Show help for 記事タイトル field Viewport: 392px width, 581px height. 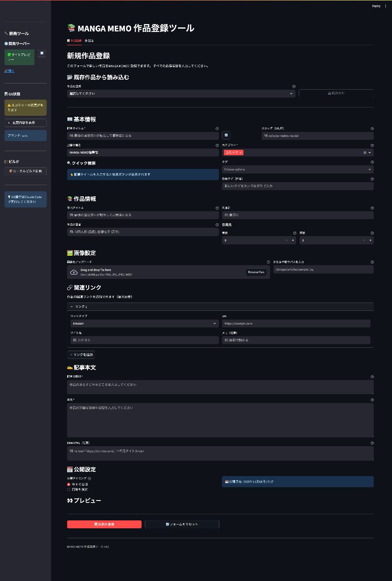pyautogui.click(x=217, y=129)
